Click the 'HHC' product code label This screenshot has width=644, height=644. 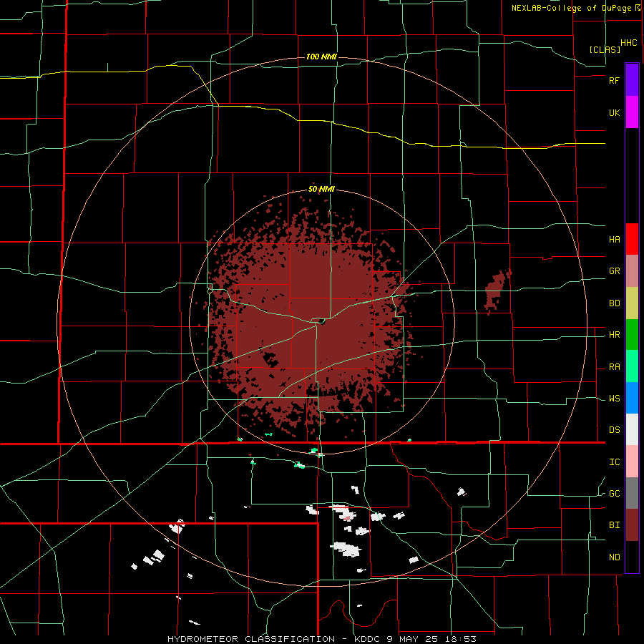click(x=628, y=43)
